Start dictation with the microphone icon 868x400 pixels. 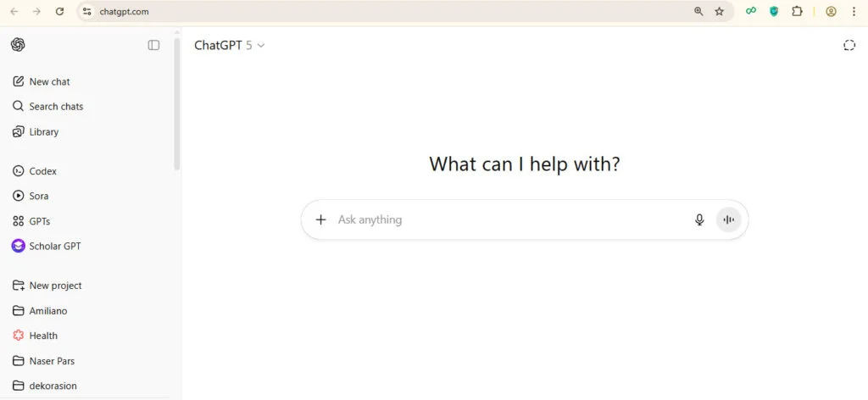[x=699, y=219]
